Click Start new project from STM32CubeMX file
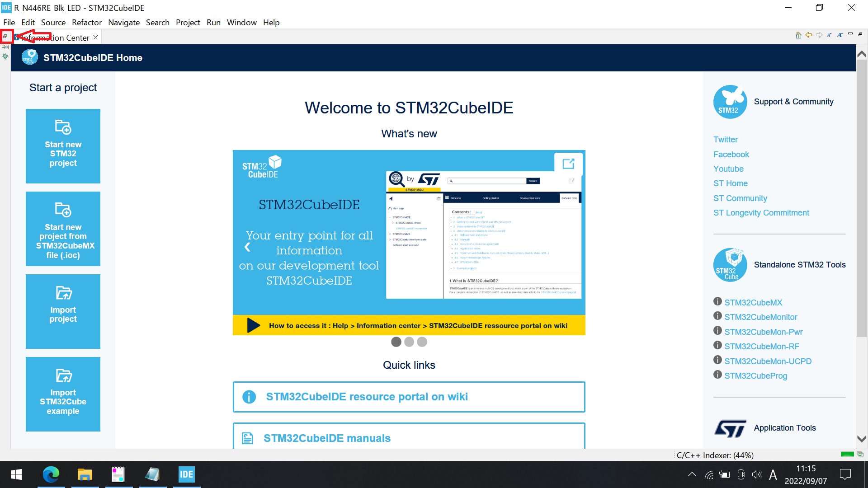Screen dimensions: 868x488 pyautogui.click(x=63, y=229)
